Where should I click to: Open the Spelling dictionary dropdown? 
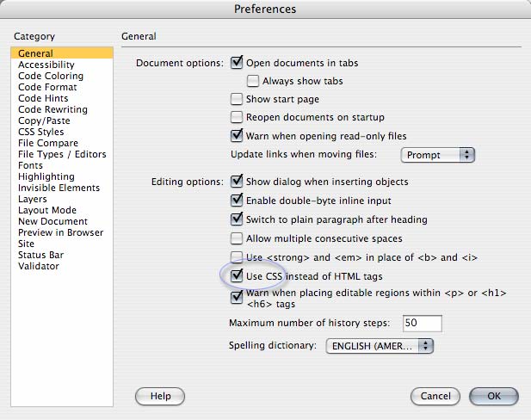[380, 346]
